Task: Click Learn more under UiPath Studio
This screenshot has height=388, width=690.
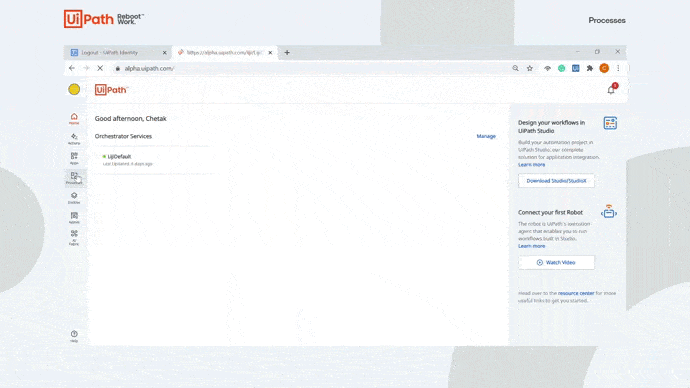Action: tap(532, 165)
